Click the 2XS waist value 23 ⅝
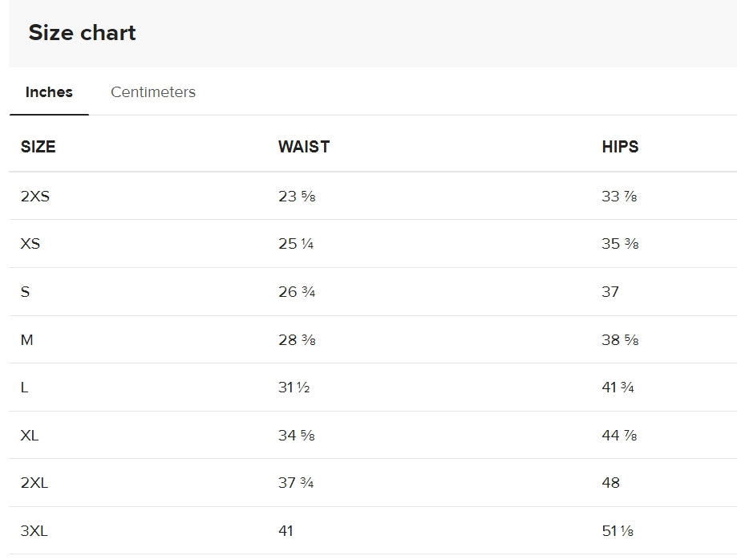The image size is (737, 560). point(297,196)
